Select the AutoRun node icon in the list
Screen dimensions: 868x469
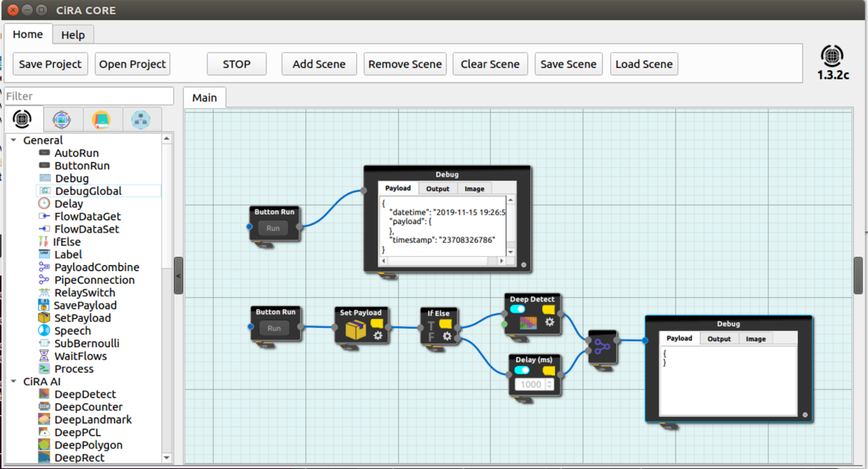[x=44, y=153]
